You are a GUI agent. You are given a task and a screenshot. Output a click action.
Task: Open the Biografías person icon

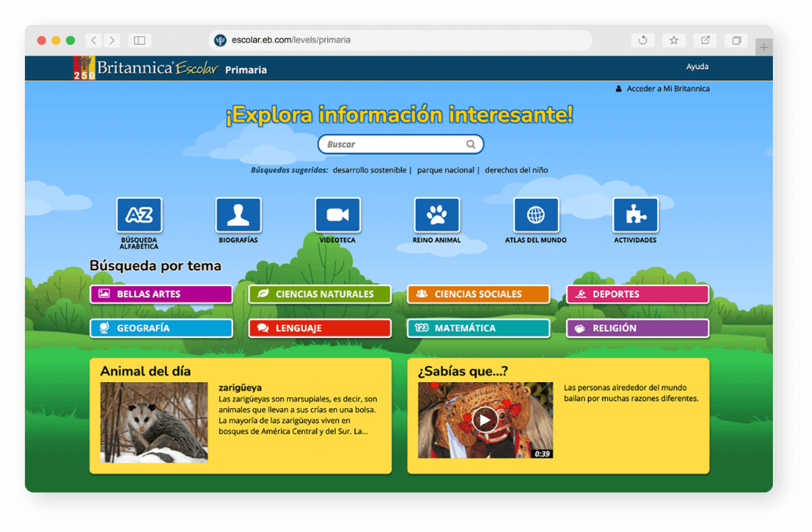[x=238, y=215]
